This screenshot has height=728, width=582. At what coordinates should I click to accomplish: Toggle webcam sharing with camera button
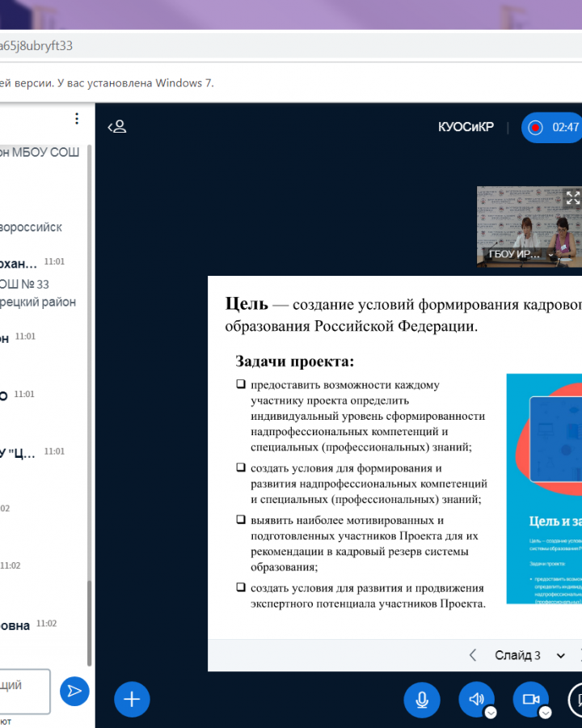(x=530, y=700)
